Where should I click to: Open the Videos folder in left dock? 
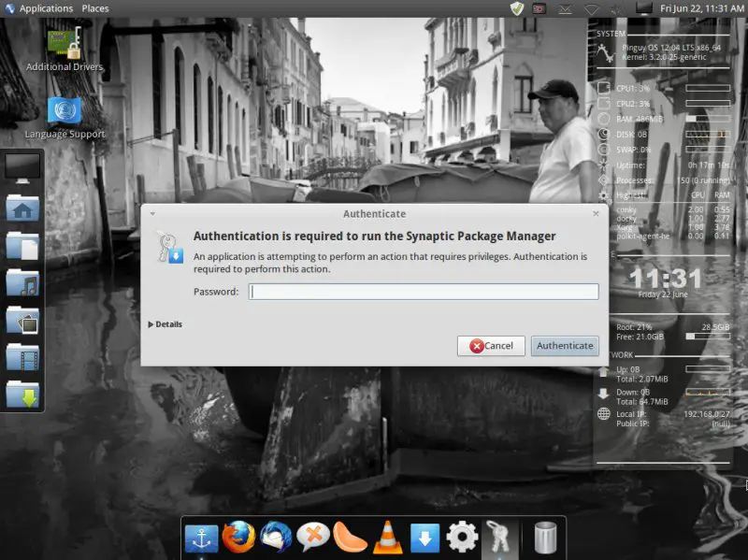[22, 357]
